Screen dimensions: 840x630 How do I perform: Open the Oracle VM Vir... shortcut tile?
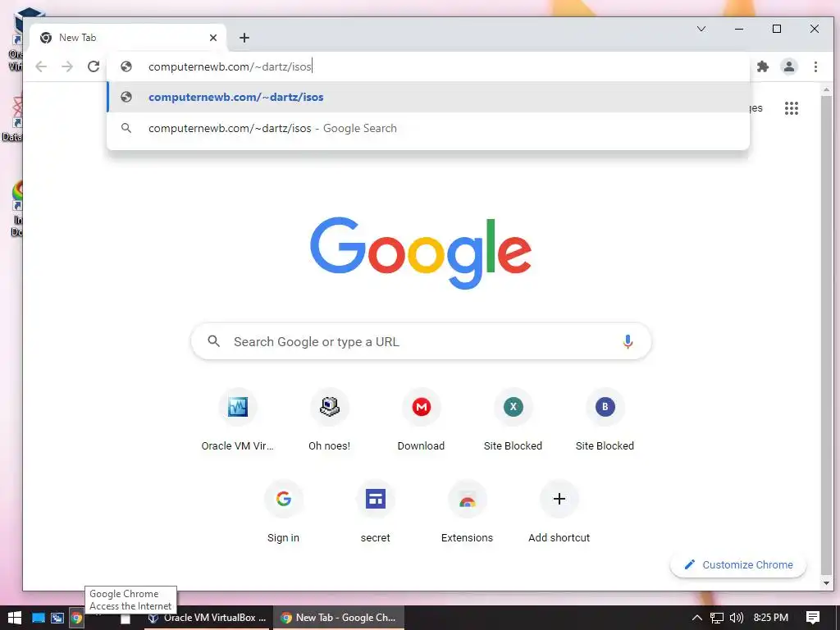pyautogui.click(x=237, y=420)
